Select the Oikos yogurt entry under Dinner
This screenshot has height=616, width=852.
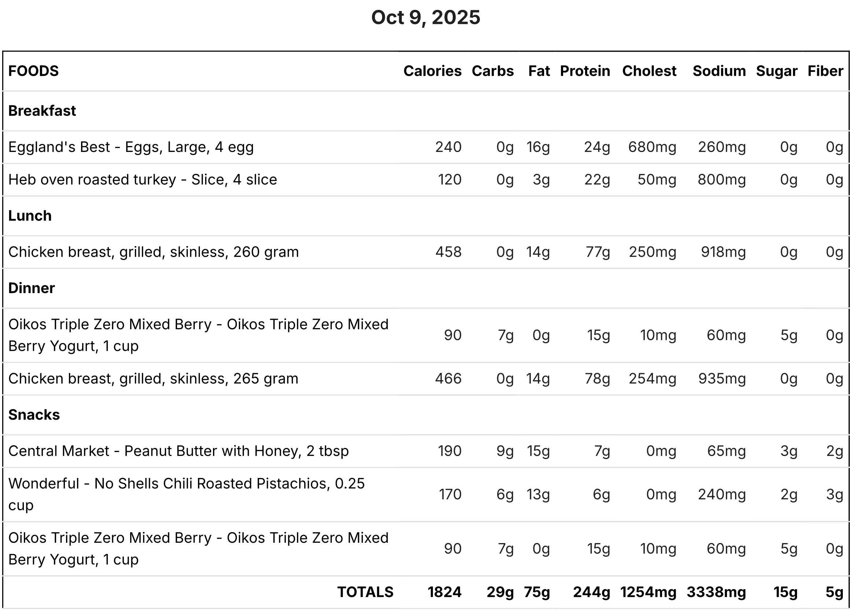coord(198,335)
